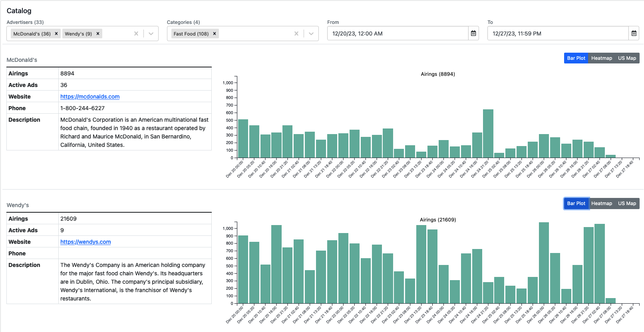
Task: Expand the Categories dropdown
Action: pos(311,34)
